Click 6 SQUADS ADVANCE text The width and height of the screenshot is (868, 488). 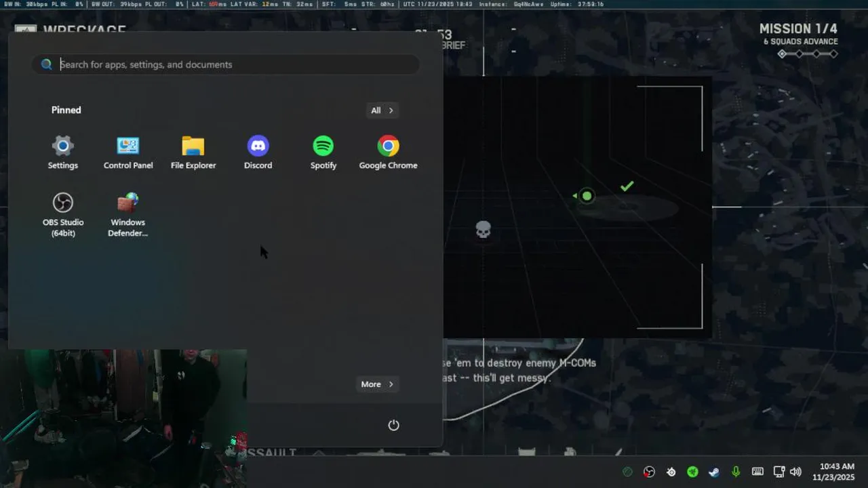point(801,41)
